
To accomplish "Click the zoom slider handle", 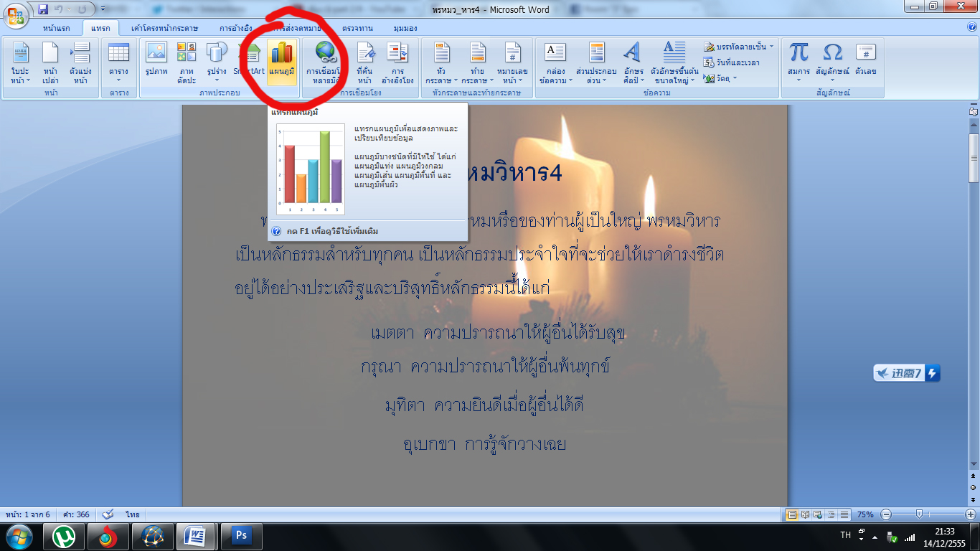I will 919,514.
